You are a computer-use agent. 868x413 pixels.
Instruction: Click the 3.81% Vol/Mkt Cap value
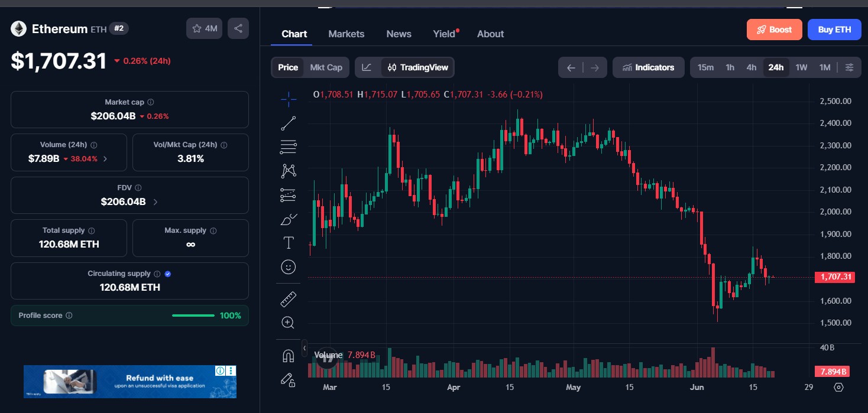coord(190,158)
